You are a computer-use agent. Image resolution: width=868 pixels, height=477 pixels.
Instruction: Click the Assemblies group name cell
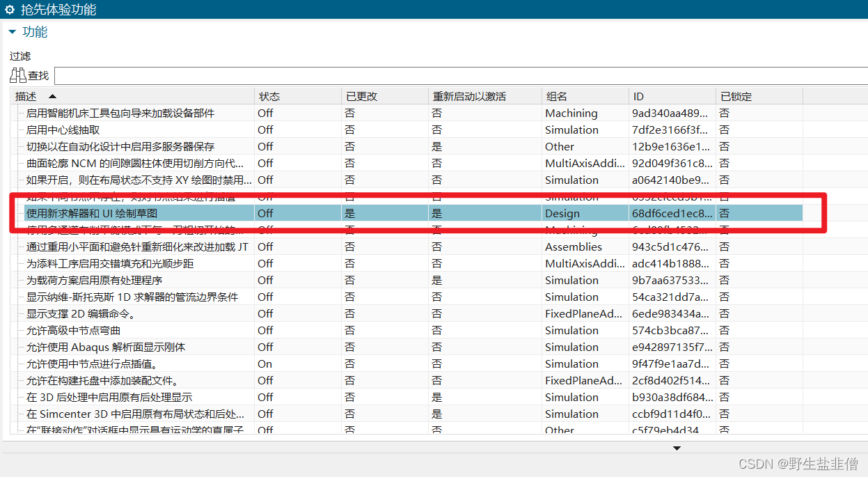pos(574,247)
